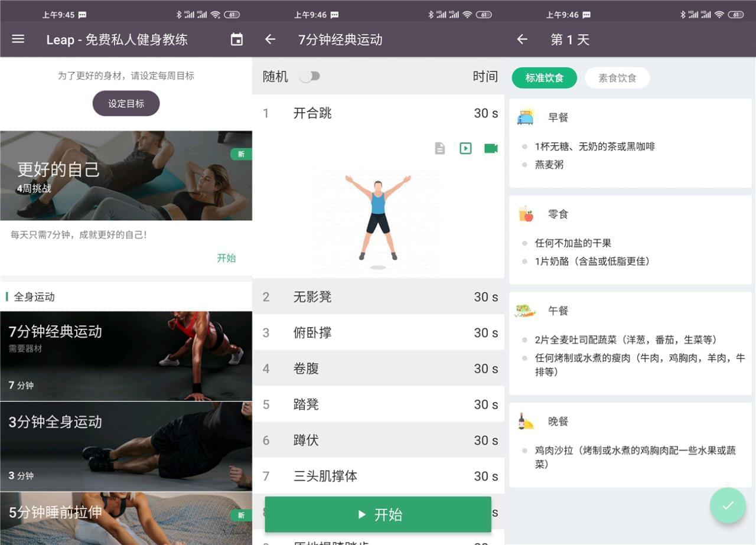Tap the 早餐 toaster icon
The height and width of the screenshot is (545, 756).
pyautogui.click(x=526, y=117)
